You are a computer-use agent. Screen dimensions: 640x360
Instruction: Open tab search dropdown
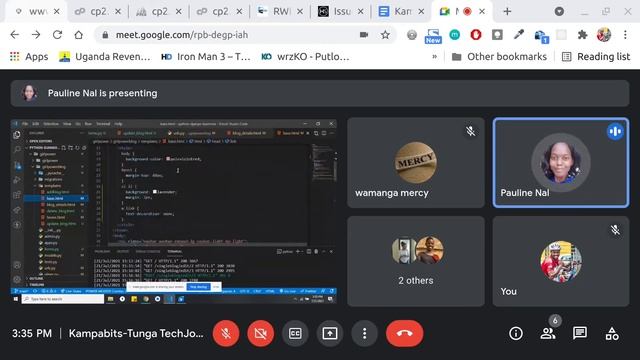click(x=559, y=12)
